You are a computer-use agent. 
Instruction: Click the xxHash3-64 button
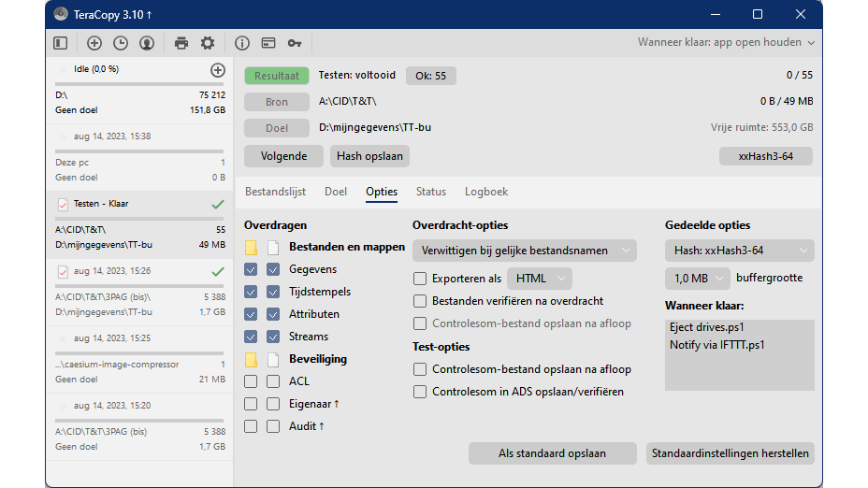point(766,156)
